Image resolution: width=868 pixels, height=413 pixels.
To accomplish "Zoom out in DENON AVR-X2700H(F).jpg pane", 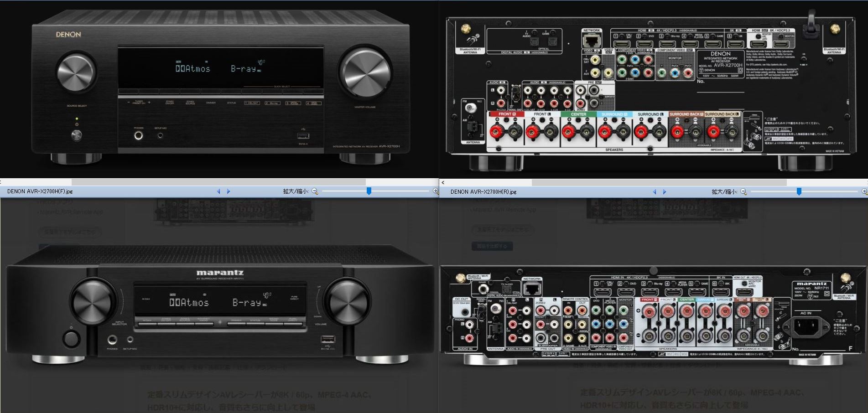I will 315,191.
